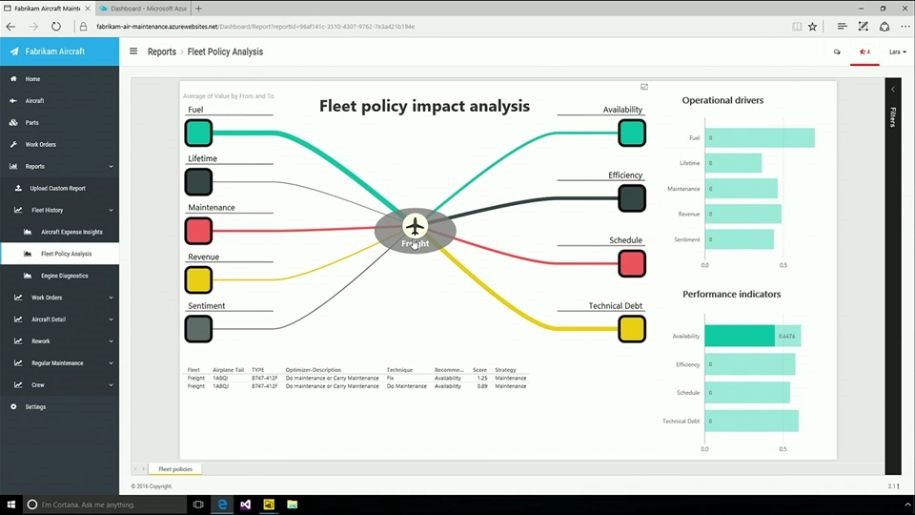Click the Lifetime bar in Operational drivers

[x=733, y=163]
